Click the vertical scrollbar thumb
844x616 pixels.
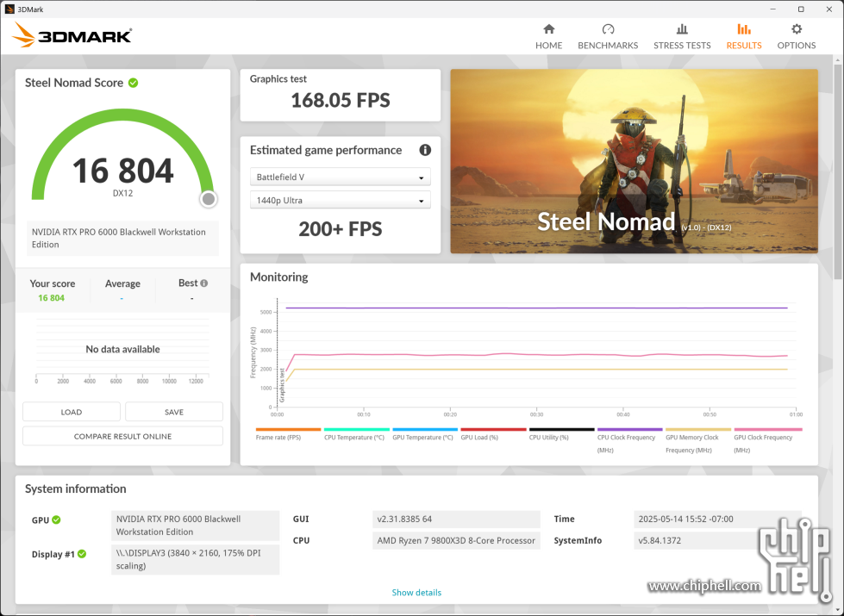839,171
